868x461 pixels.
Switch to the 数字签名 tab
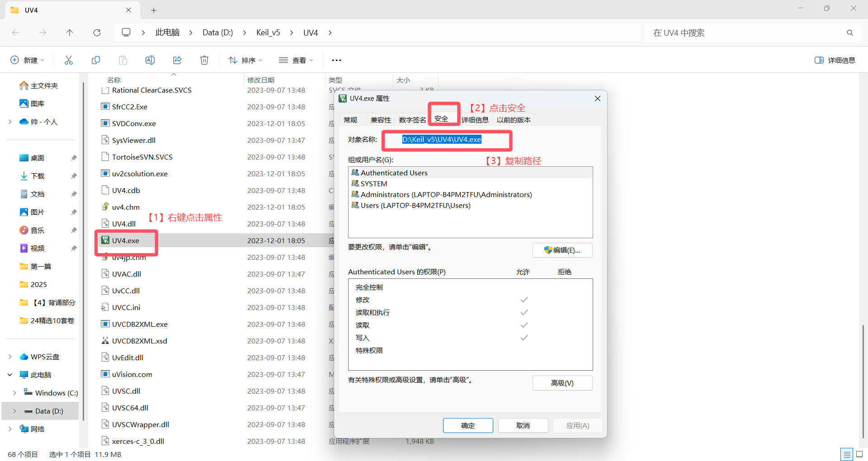pos(412,120)
